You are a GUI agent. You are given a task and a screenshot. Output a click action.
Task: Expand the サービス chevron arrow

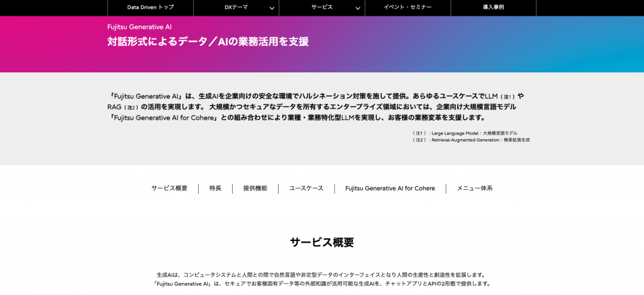coord(358,8)
